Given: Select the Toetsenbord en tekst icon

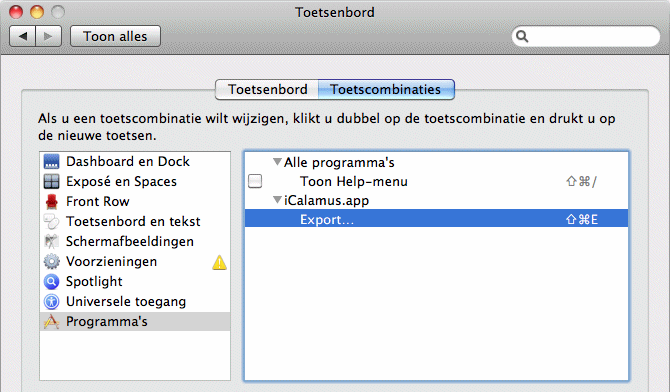Looking at the screenshot, I should click(52, 221).
